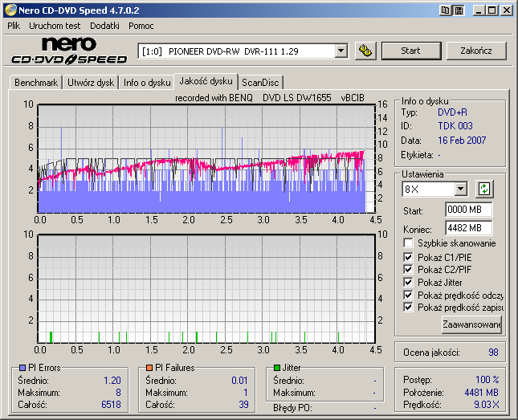Viewport: 518px width, 420px height.
Task: Click the recorded with BENQ graph caption
Action: 270,98
